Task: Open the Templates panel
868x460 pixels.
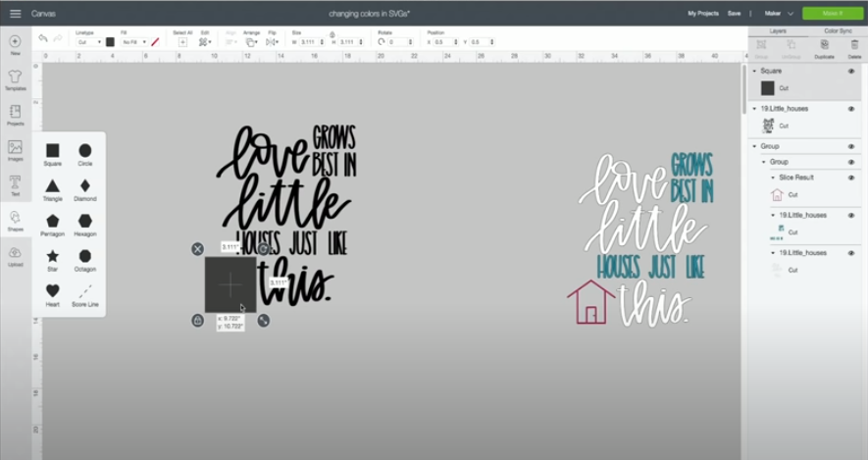Action: point(15,80)
